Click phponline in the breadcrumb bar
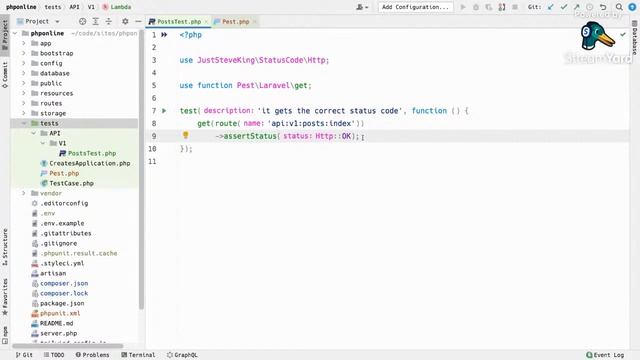 coord(21,7)
